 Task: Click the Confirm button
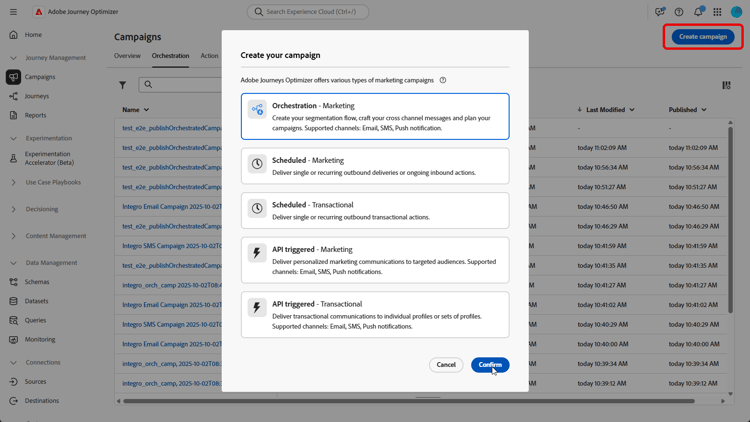point(490,365)
